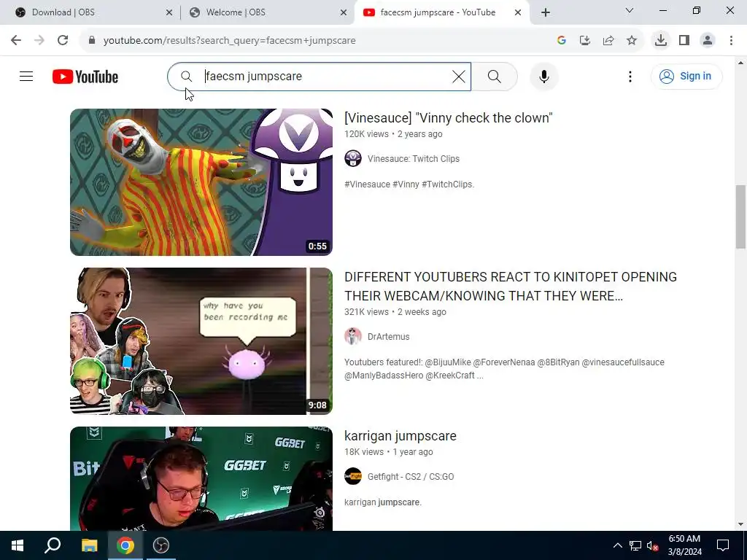Open Windows taskbar search

[x=53, y=545]
